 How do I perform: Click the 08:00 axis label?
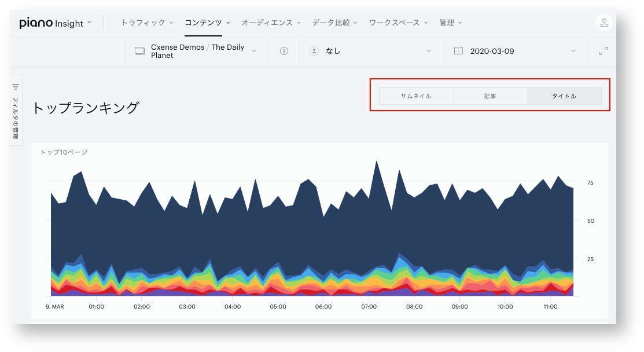tap(414, 306)
